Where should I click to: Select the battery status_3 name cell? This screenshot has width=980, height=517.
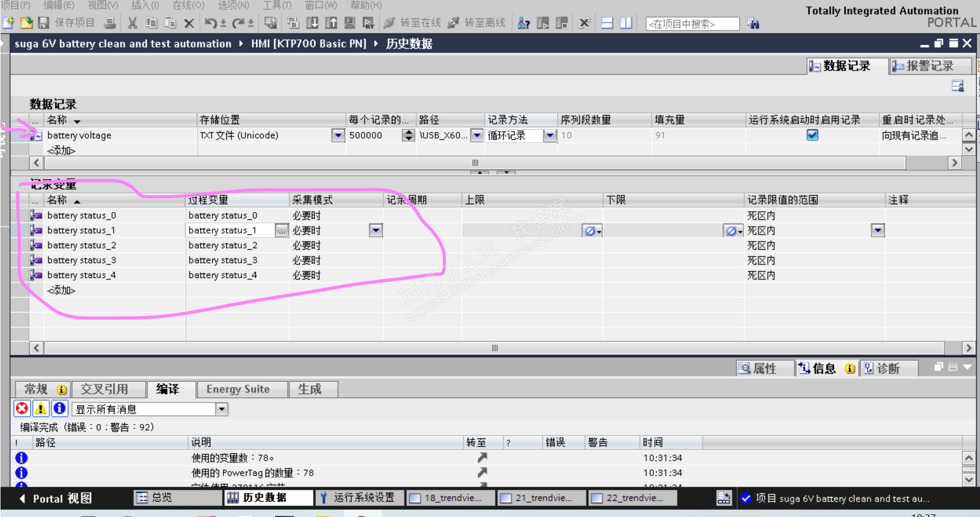[115, 260]
